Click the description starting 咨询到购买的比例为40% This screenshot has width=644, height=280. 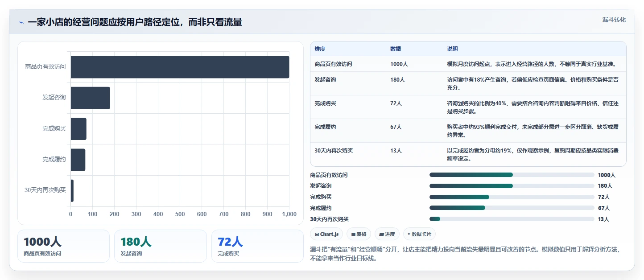[533, 107]
